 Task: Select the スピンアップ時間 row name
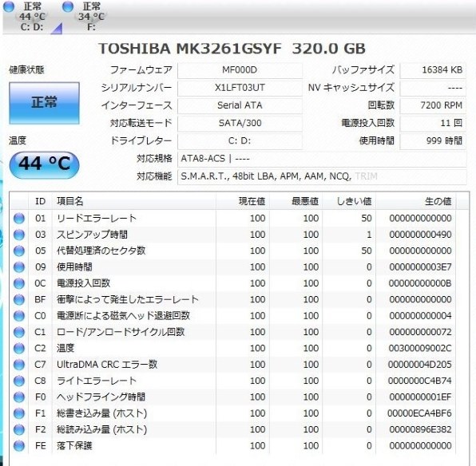(x=92, y=235)
